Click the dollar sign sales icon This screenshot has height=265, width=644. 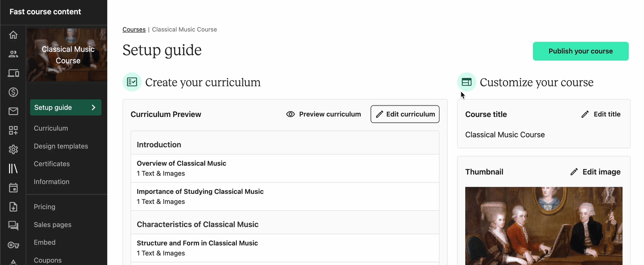point(13,92)
